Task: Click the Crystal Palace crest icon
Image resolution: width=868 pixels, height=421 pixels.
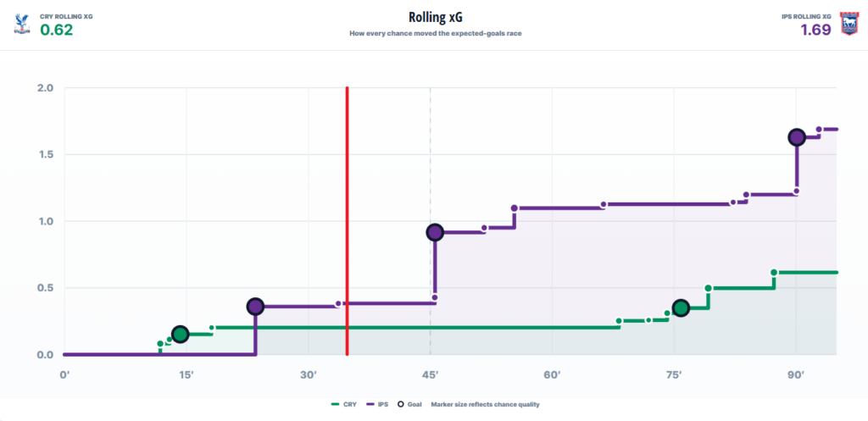Action: coord(23,25)
